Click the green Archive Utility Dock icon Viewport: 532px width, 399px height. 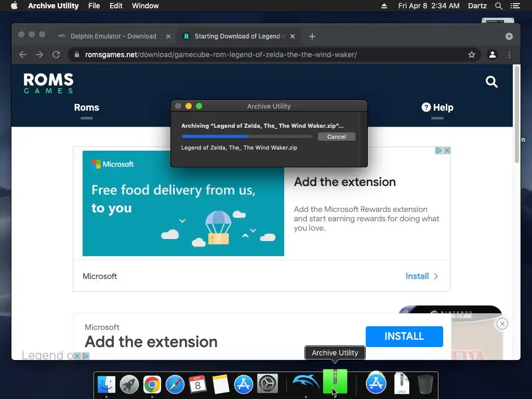335,382
